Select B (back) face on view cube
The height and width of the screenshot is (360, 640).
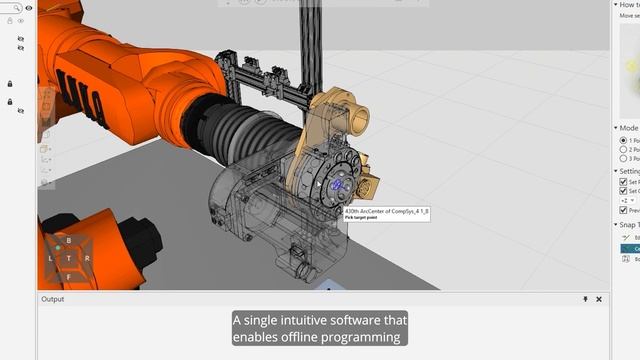click(x=69, y=241)
